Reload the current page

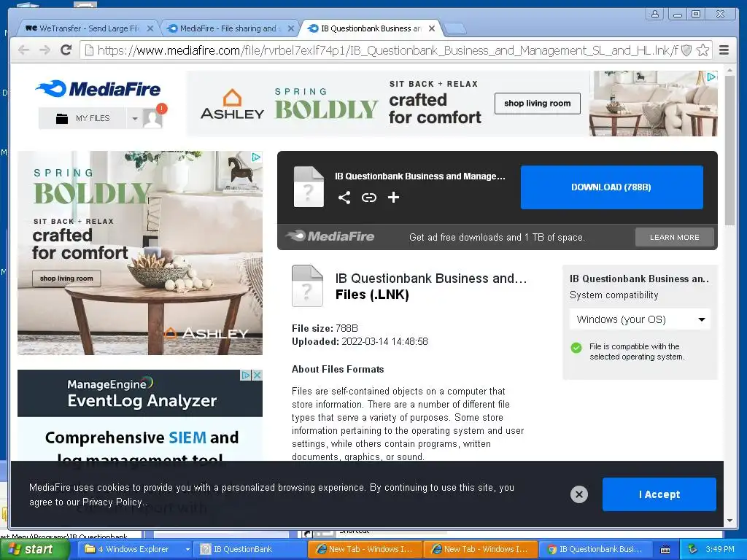click(x=66, y=50)
